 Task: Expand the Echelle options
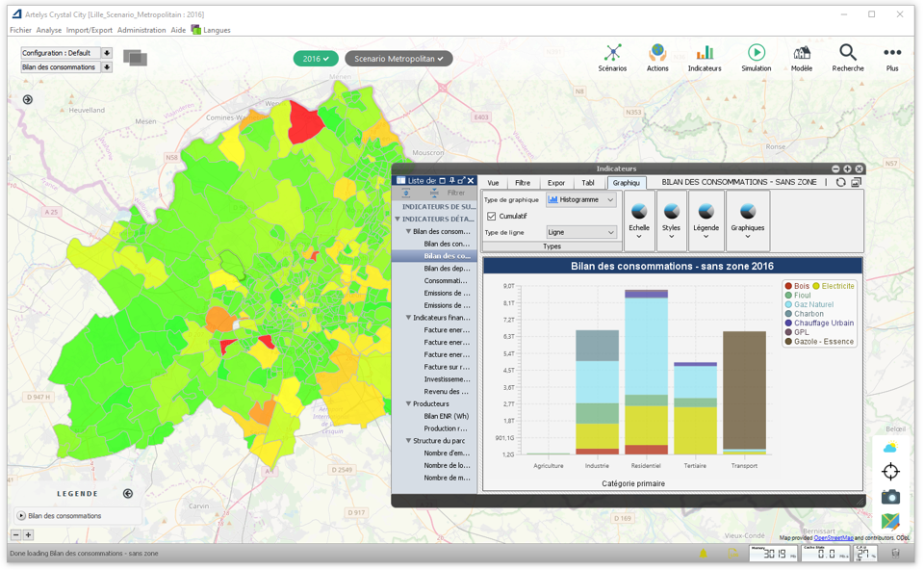click(x=639, y=221)
